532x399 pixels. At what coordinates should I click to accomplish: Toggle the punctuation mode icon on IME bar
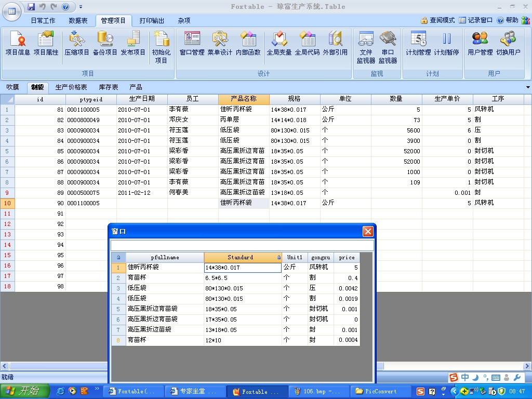coord(486,378)
